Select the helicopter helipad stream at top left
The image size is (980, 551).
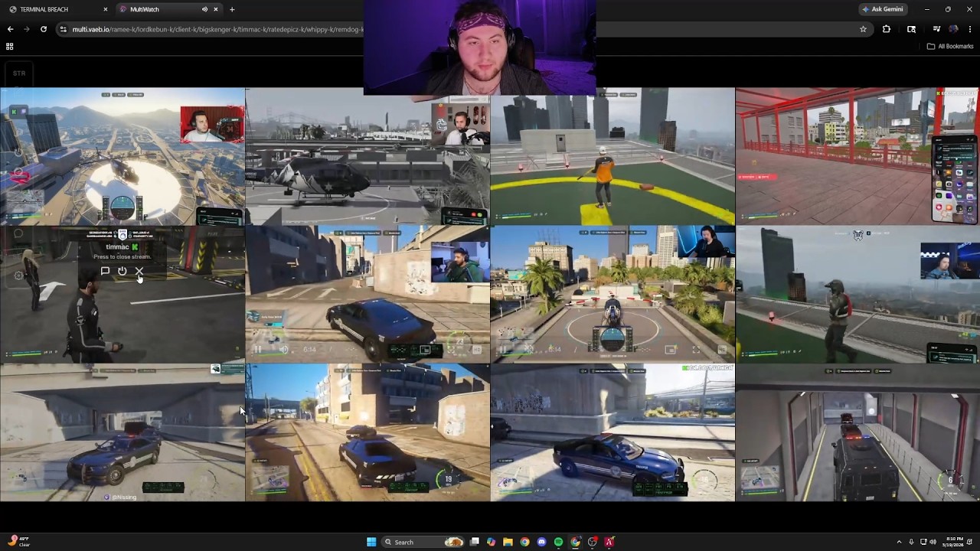tap(122, 156)
